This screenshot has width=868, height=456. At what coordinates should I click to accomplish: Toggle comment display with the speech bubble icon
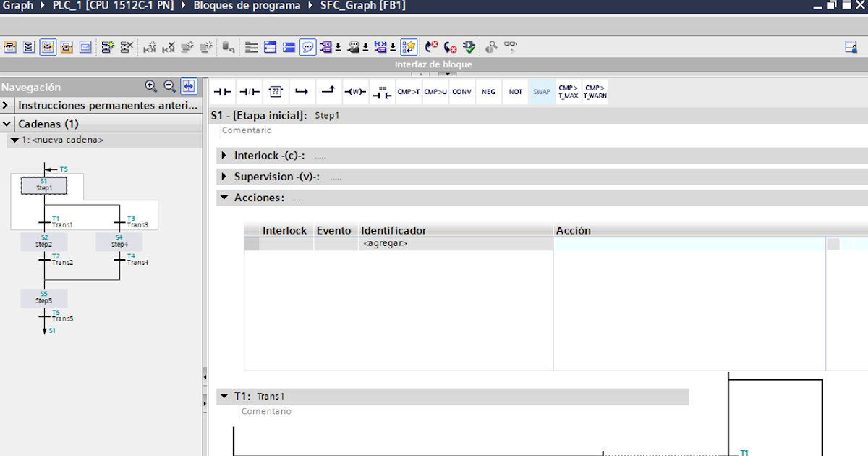click(307, 46)
